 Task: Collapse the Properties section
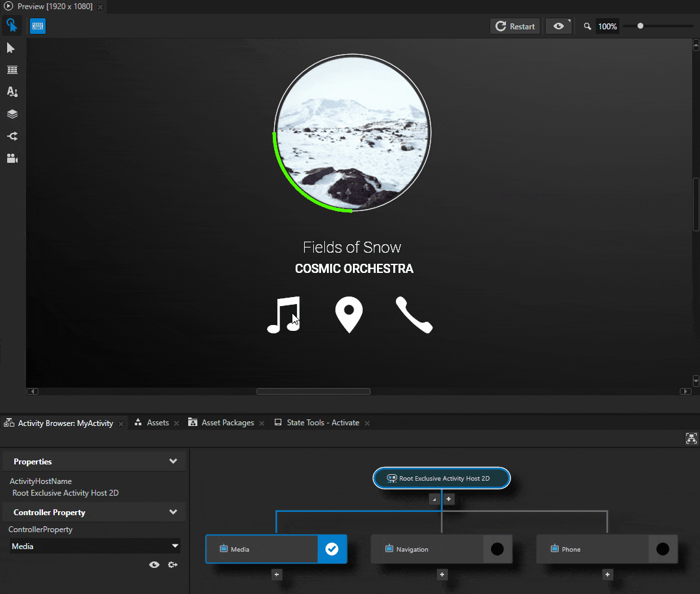173,461
